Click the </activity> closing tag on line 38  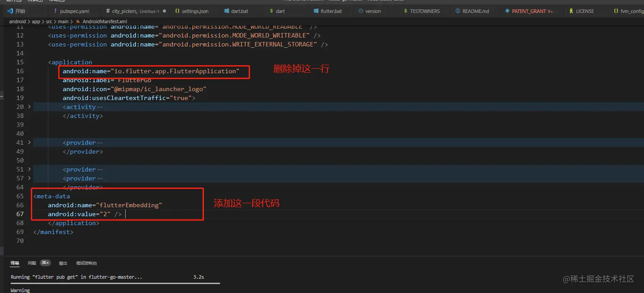tap(83, 116)
